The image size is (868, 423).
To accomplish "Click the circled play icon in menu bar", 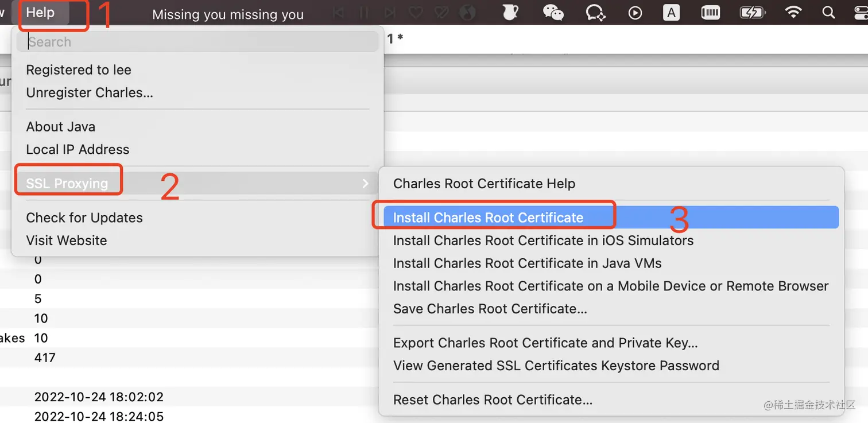I will [635, 13].
